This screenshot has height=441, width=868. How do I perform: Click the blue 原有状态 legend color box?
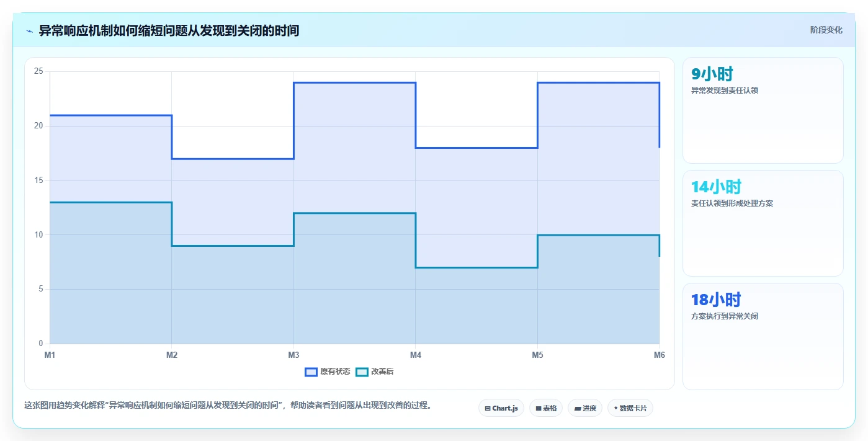(x=311, y=372)
